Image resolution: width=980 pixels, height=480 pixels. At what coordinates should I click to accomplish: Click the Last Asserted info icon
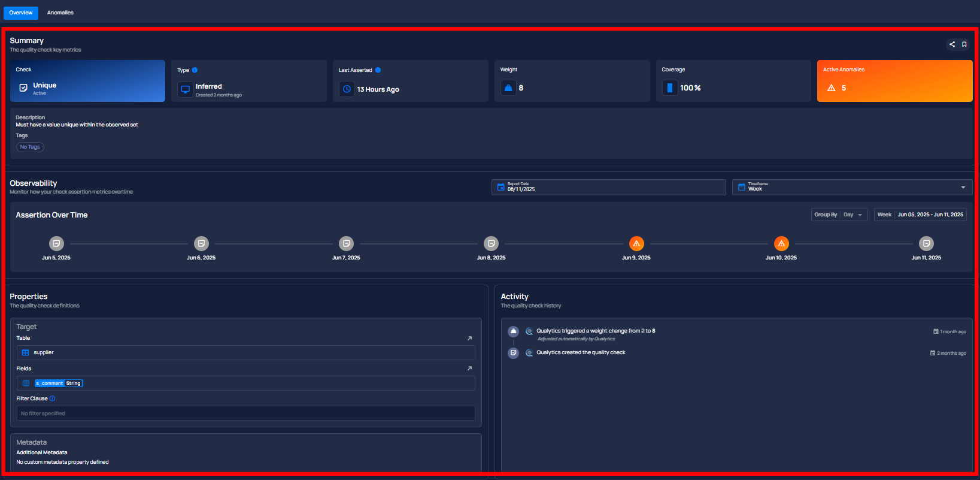[378, 70]
